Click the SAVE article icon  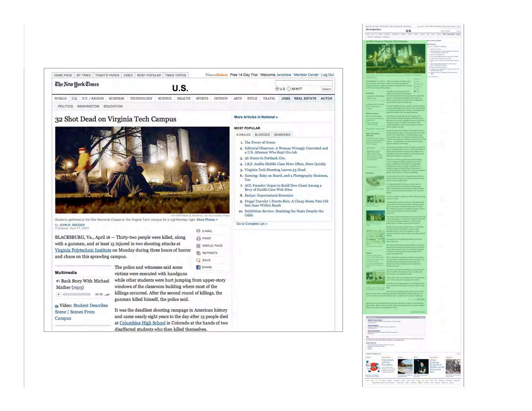[x=198, y=260]
